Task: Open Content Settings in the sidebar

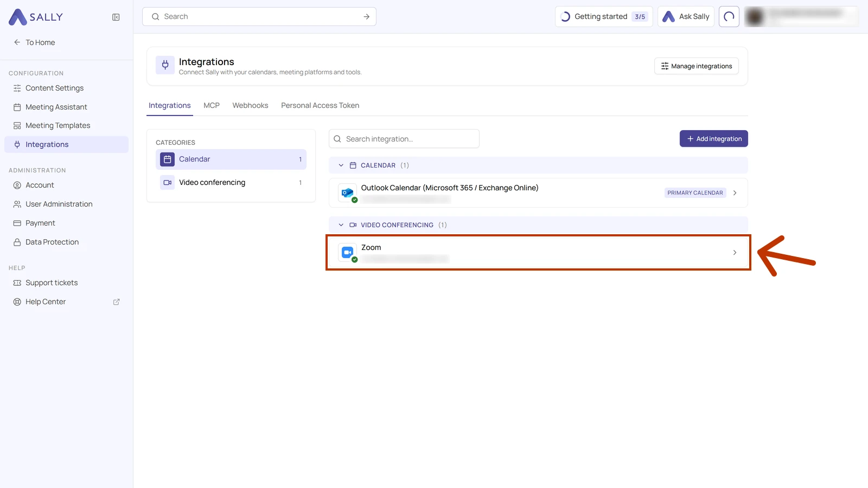Action: (66, 88)
